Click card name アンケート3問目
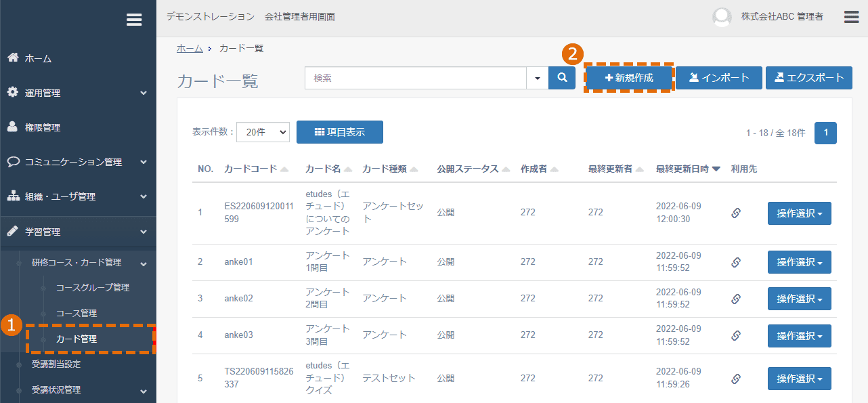The width and height of the screenshot is (868, 403). pos(328,335)
